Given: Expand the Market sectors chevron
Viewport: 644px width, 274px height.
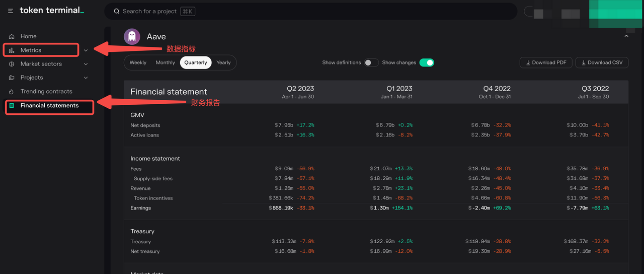Looking at the screenshot, I should (86, 64).
